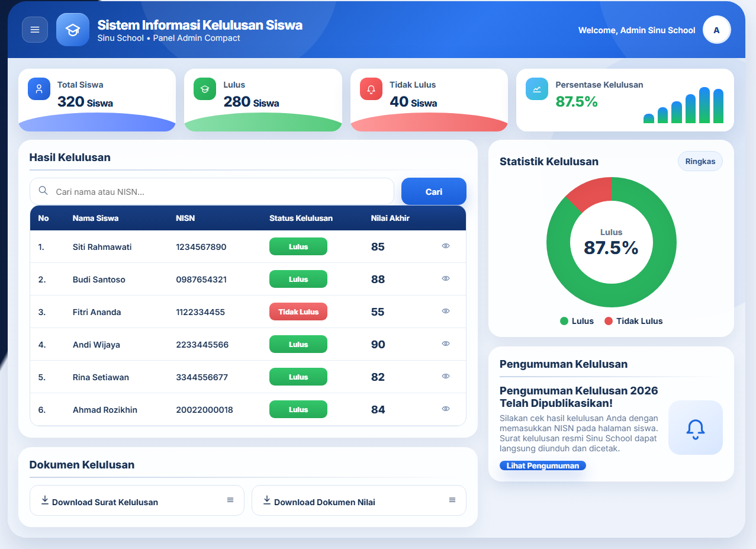
Task: Click Download Surat Kelulusan button
Action: pyautogui.click(x=137, y=501)
